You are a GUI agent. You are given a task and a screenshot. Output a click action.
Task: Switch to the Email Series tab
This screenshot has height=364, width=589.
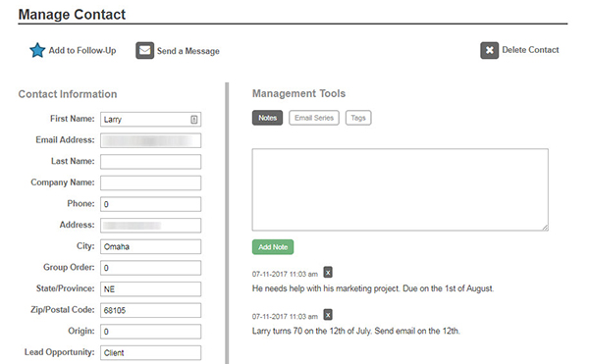pos(314,118)
